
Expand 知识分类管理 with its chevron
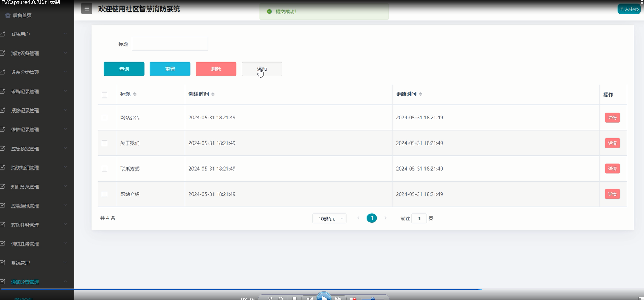[x=65, y=186]
